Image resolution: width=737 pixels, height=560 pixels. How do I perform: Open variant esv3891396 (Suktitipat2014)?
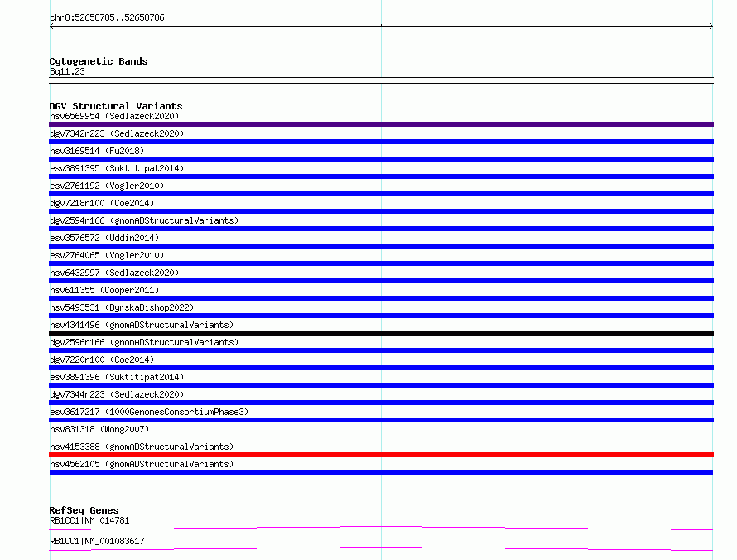pyautogui.click(x=117, y=377)
